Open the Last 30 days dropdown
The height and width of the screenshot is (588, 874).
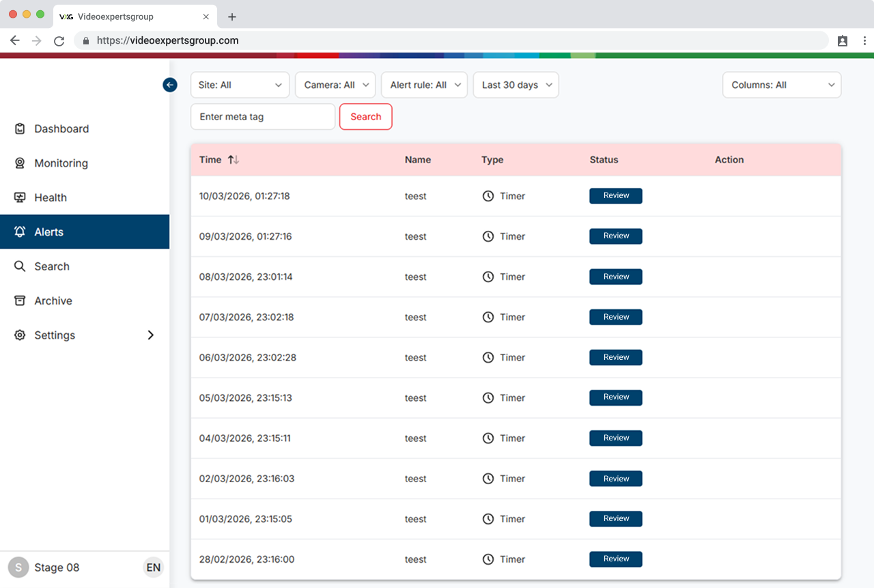click(x=516, y=85)
